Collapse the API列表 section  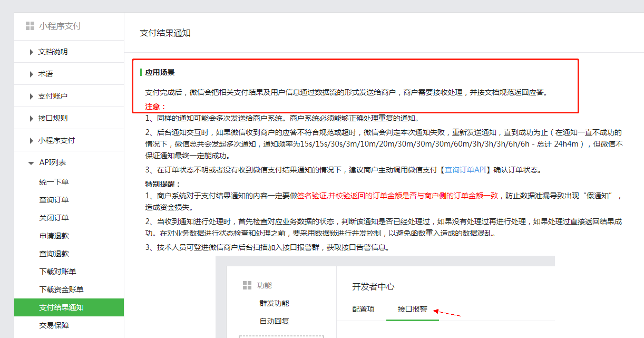[53, 162]
